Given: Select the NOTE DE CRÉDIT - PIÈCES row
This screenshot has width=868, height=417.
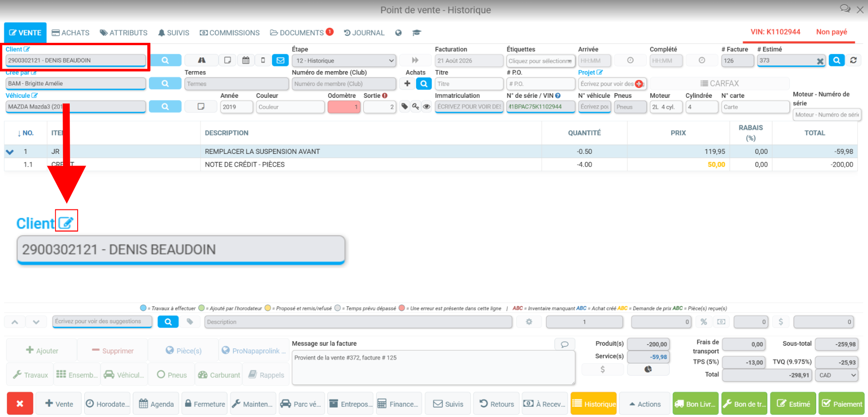Looking at the screenshot, I should (431, 165).
